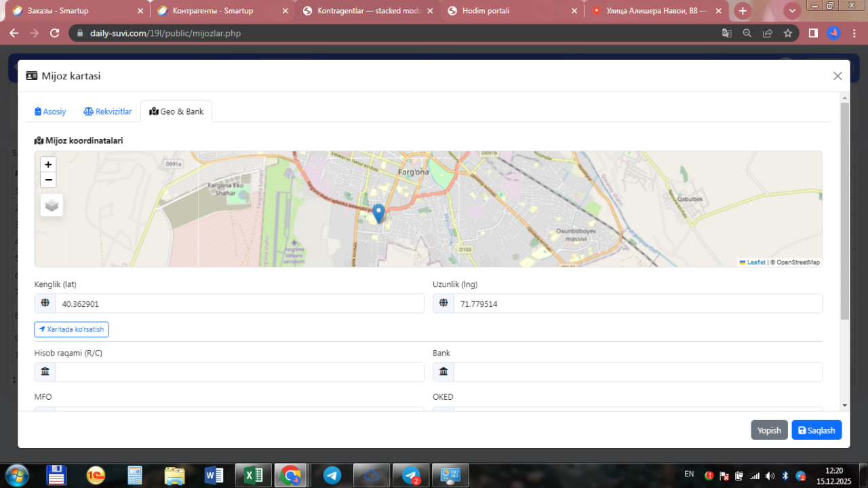Click the Xaritada ko'rsatish button
868x488 pixels.
click(71, 329)
